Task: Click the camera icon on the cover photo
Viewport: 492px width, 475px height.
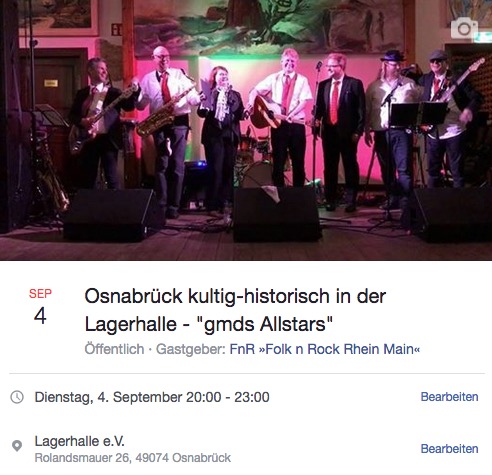Action: 464,28
